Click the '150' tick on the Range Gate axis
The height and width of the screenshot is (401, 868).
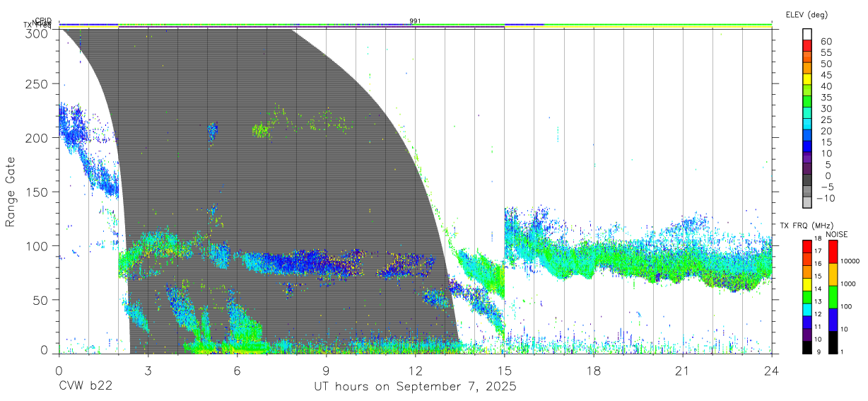tap(36, 192)
